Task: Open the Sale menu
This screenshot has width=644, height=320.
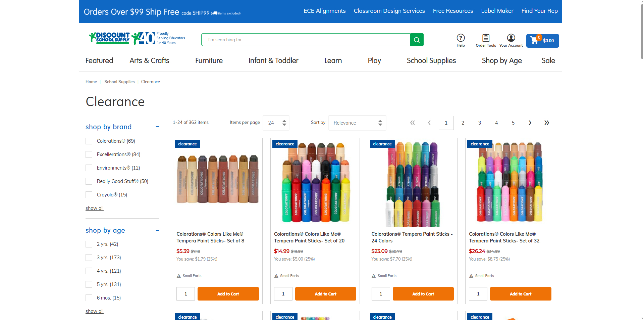Action: tap(548, 61)
